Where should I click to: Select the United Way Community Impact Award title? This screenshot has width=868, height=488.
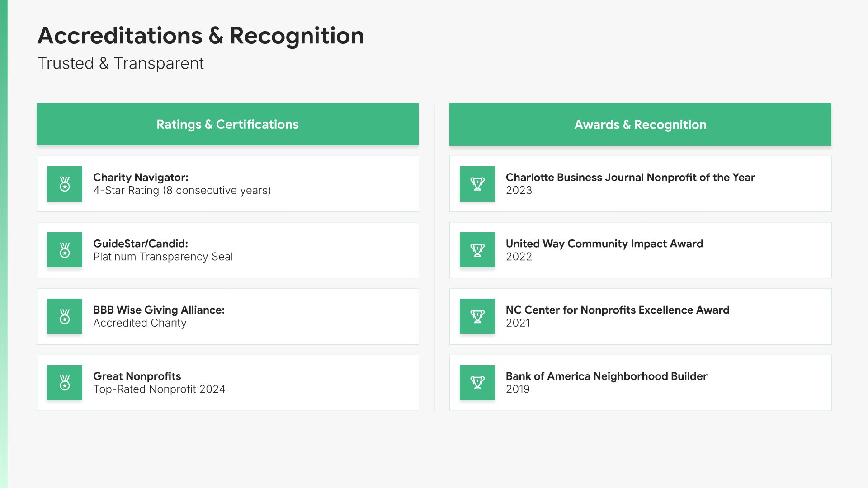[x=604, y=244]
